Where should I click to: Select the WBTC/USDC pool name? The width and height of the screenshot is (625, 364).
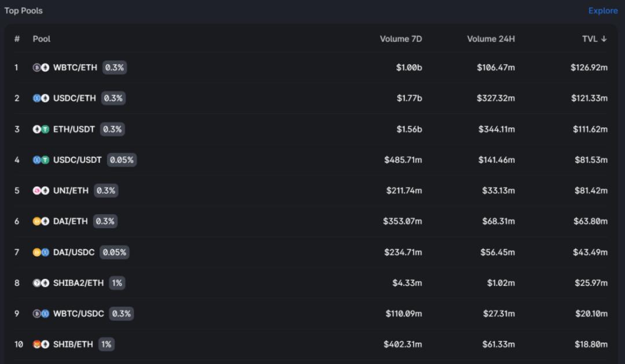click(x=79, y=314)
